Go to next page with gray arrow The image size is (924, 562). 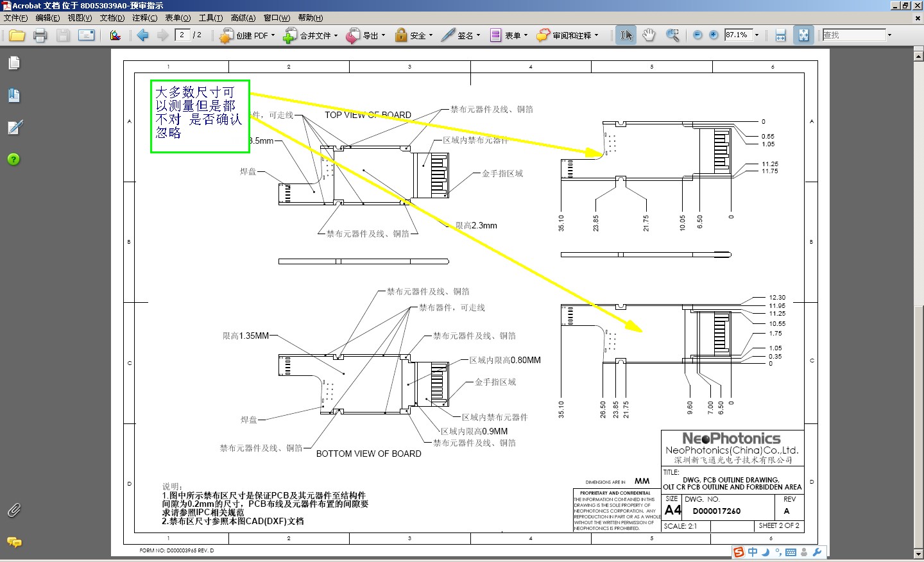pyautogui.click(x=162, y=35)
